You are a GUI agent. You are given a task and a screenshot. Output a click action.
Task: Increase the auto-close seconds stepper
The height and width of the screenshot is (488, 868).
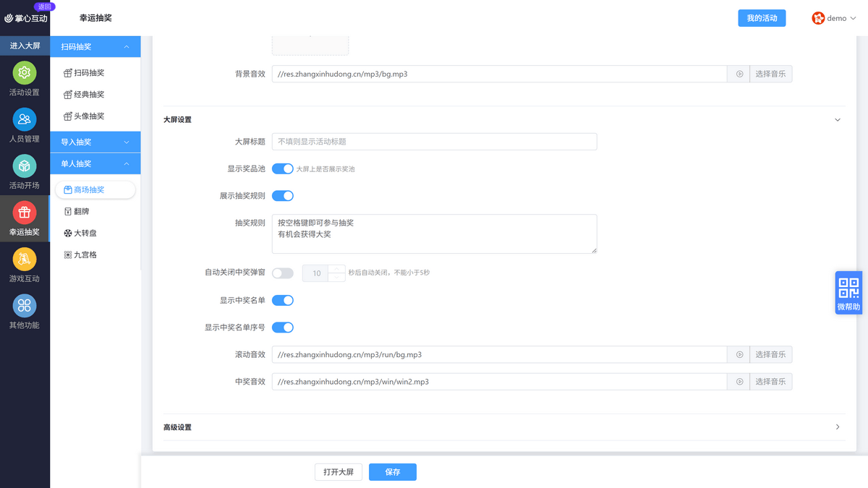coord(336,269)
